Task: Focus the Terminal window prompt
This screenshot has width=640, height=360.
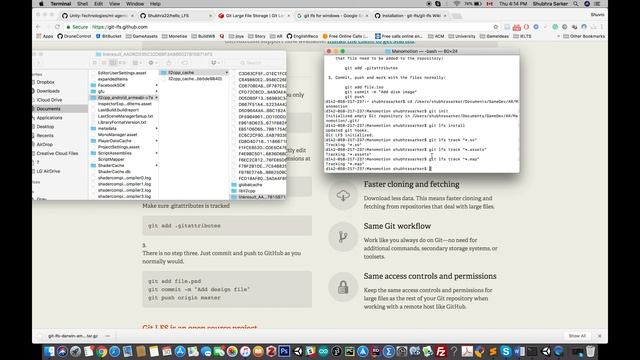Action: pyautogui.click(x=430, y=169)
